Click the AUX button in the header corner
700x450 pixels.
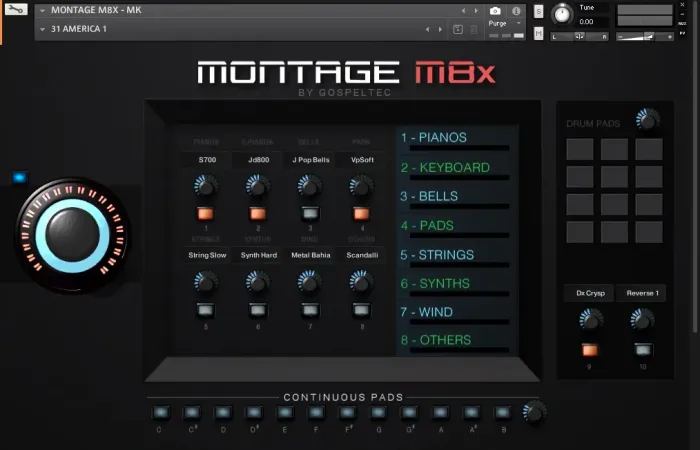682,24
